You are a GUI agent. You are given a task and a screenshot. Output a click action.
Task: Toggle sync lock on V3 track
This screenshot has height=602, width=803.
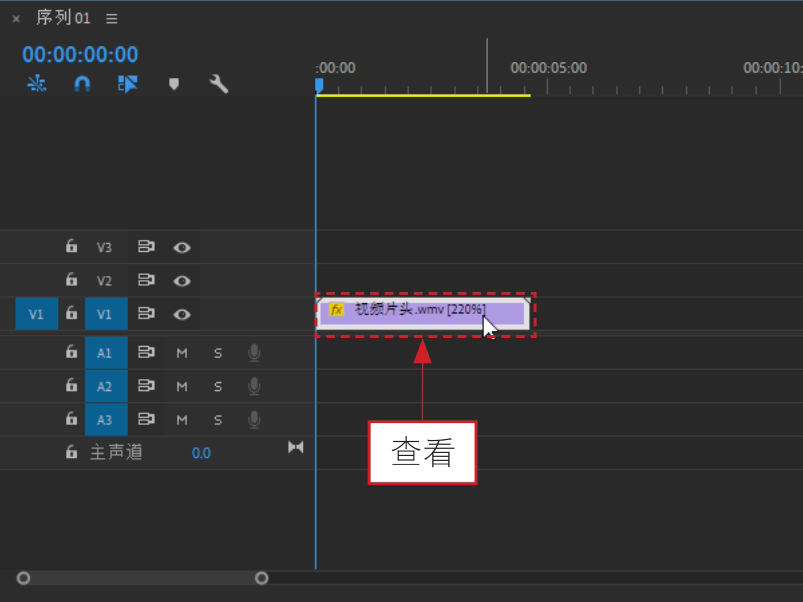click(146, 247)
